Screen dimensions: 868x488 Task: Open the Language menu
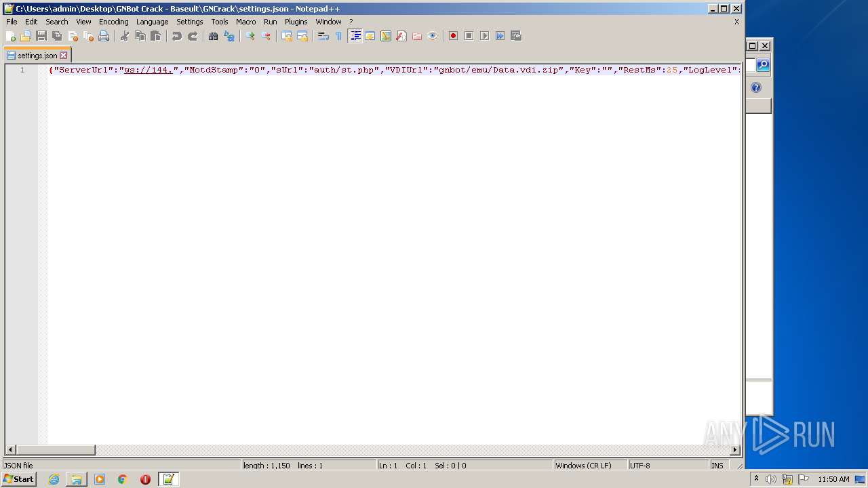tap(152, 22)
